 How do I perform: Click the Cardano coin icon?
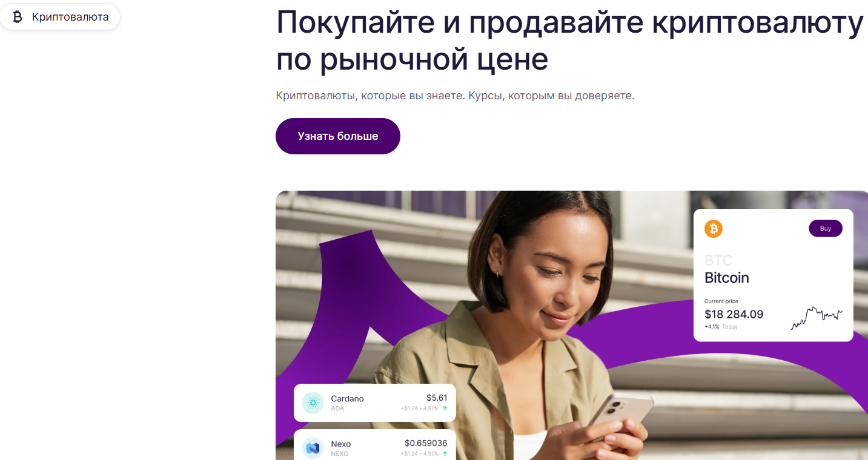[x=313, y=402]
